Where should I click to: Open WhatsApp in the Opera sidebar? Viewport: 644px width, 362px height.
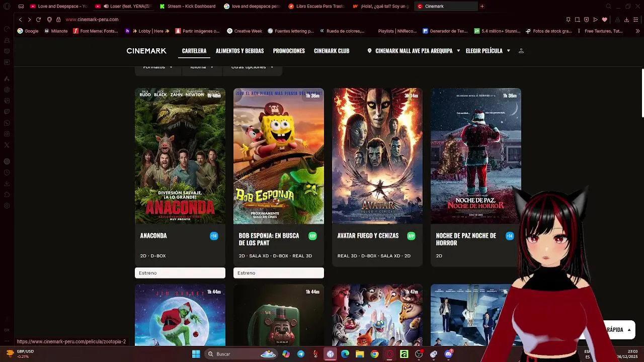(x=7, y=123)
